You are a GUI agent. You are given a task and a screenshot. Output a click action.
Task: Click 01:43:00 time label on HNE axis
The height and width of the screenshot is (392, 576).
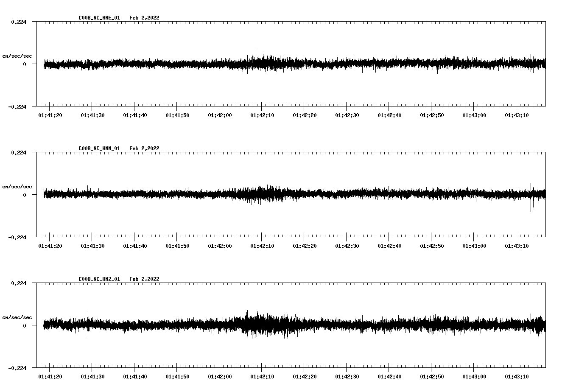point(474,115)
